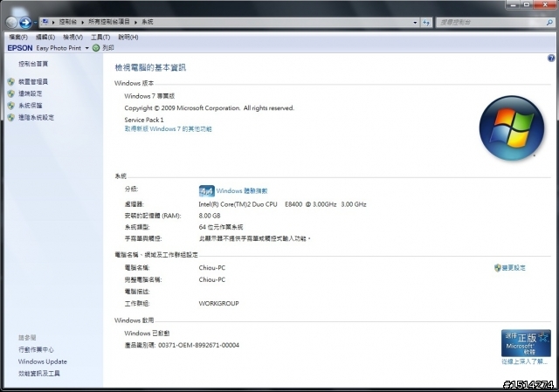Open the 說明(H) menu
The height and width of the screenshot is (392, 559).
click(x=128, y=37)
